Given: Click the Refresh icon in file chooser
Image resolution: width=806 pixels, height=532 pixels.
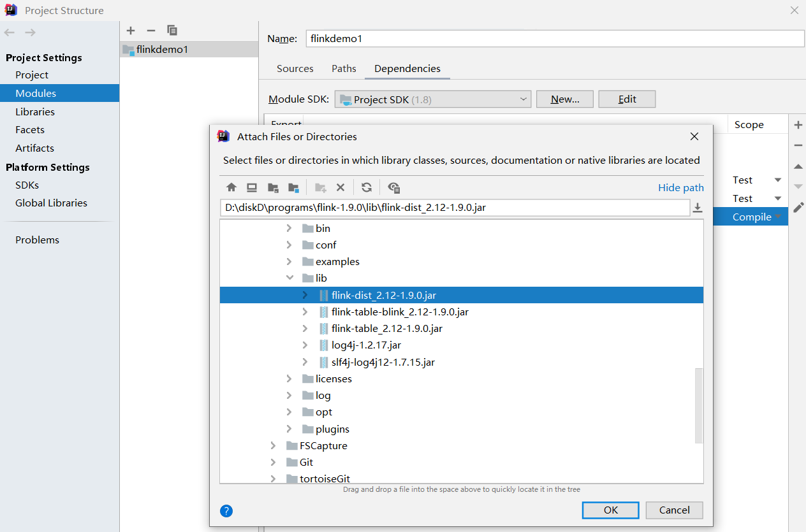Looking at the screenshot, I should coord(366,187).
